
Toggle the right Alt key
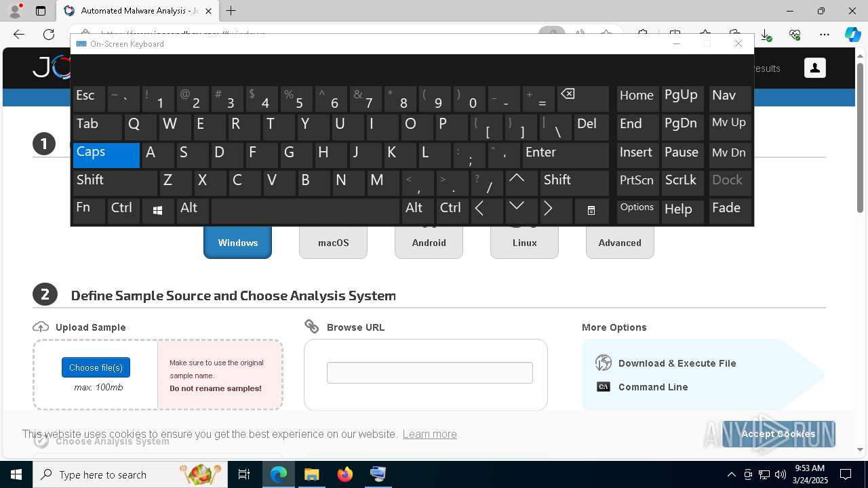coord(418,211)
